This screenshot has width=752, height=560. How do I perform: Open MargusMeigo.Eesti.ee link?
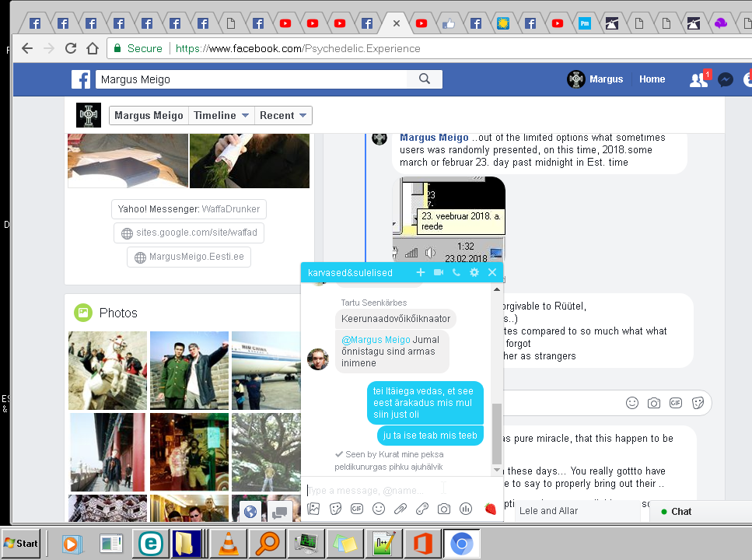coord(189,257)
